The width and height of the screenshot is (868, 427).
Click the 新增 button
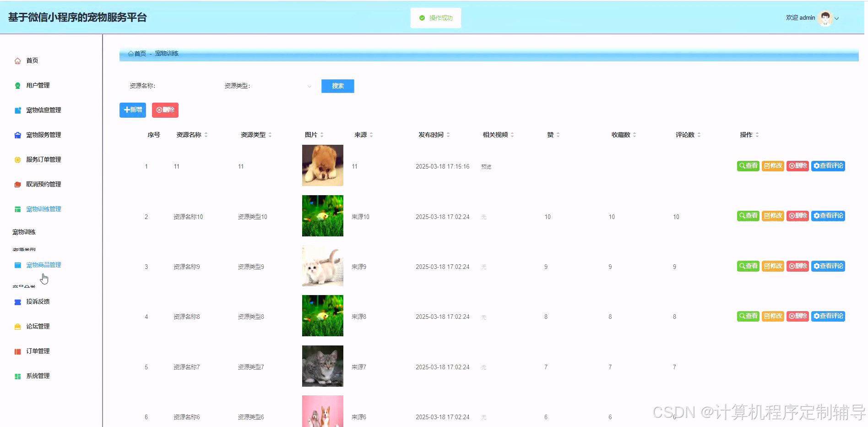point(133,110)
